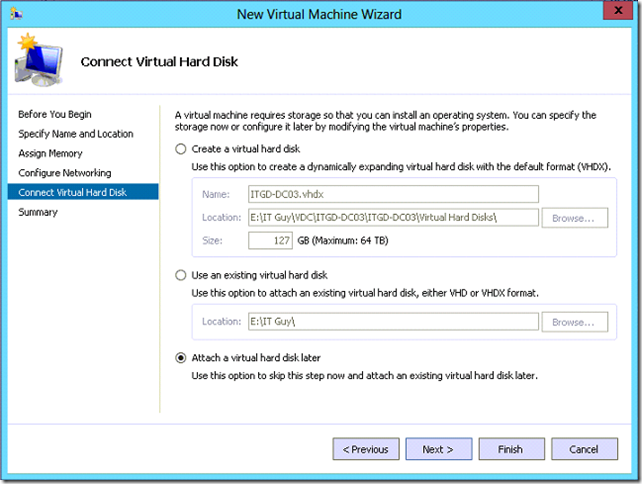Click the GB (Maximum: 64 TB) label
Viewport: 642px width, 484px height.
tap(343, 240)
